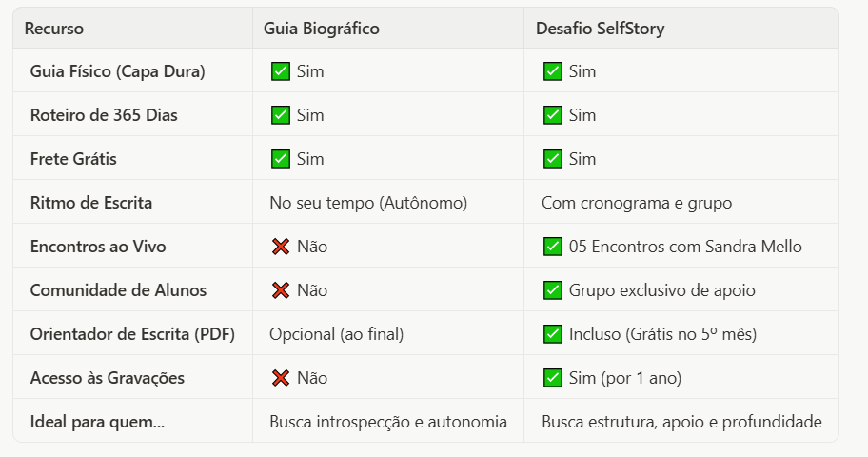Select the Recurso column header

click(x=54, y=29)
